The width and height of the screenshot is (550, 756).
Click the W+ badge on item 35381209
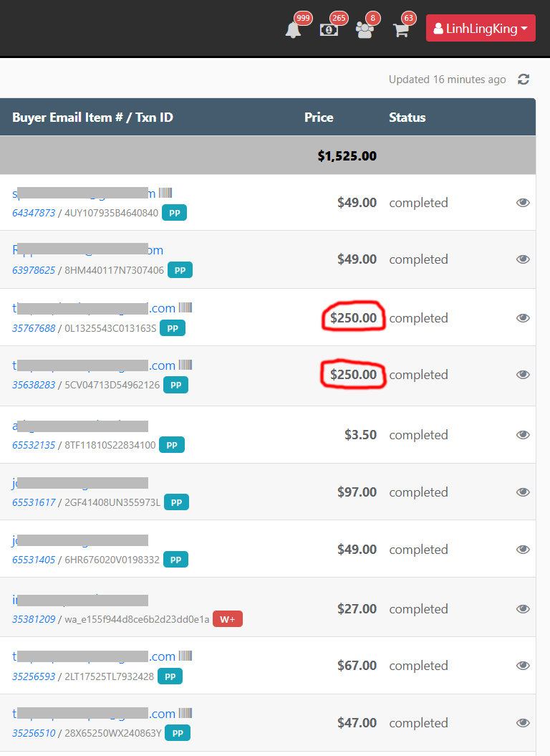[x=228, y=619]
